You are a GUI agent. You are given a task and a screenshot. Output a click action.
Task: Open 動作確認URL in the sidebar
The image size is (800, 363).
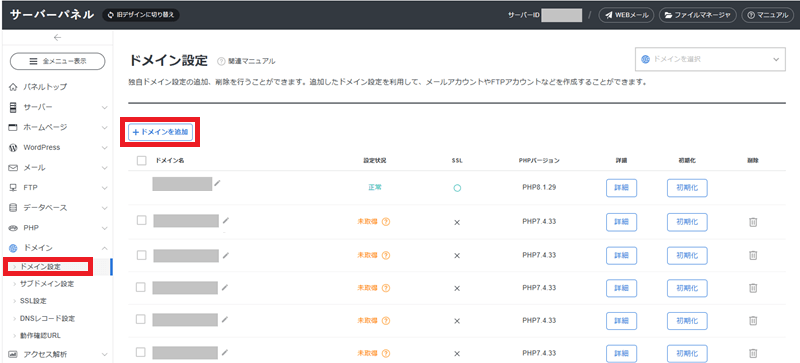(x=40, y=336)
